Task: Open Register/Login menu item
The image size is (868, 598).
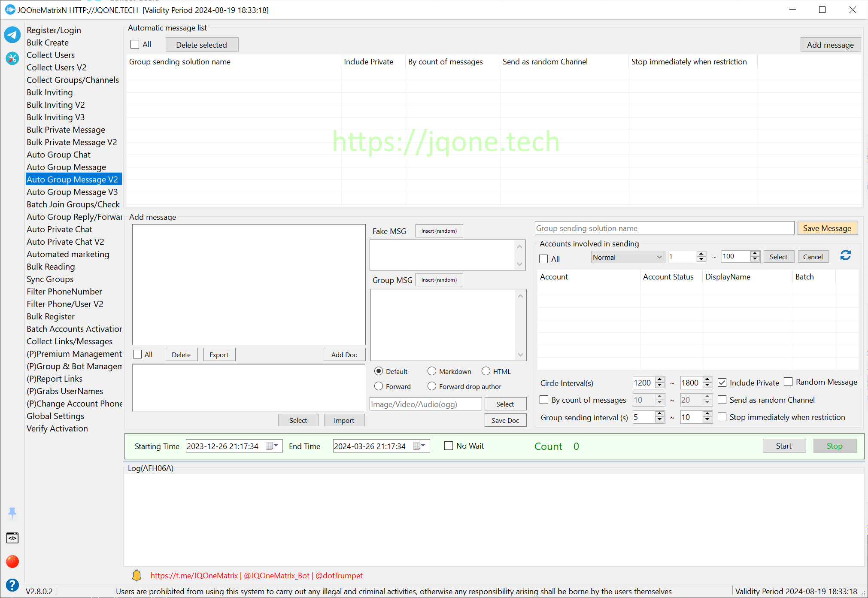Action: pyautogui.click(x=54, y=30)
